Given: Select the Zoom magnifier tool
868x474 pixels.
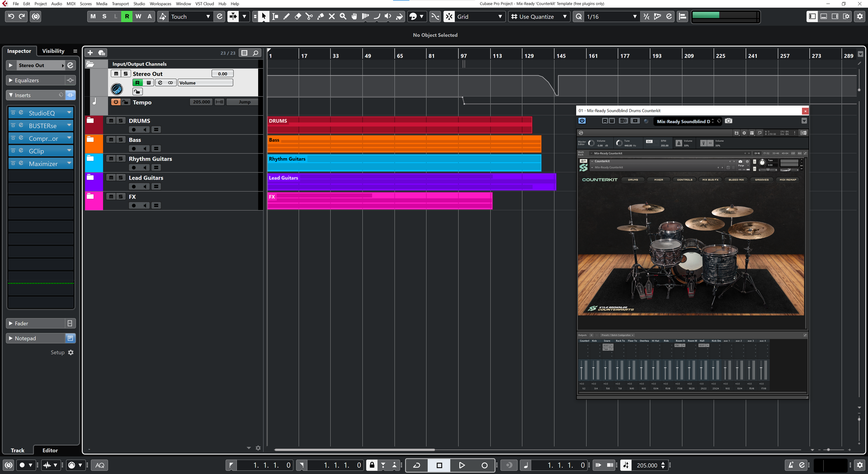Looking at the screenshot, I should (343, 16).
